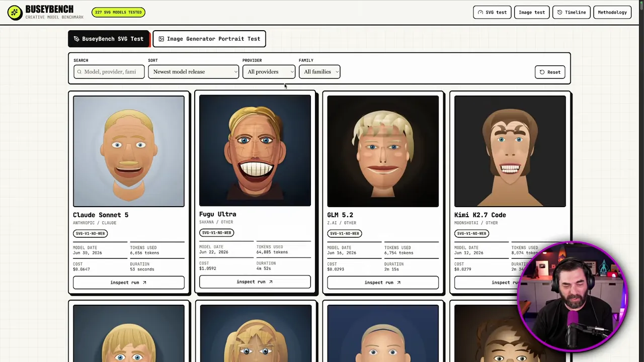
Task: Expand the All families dropdown
Action: tap(319, 72)
